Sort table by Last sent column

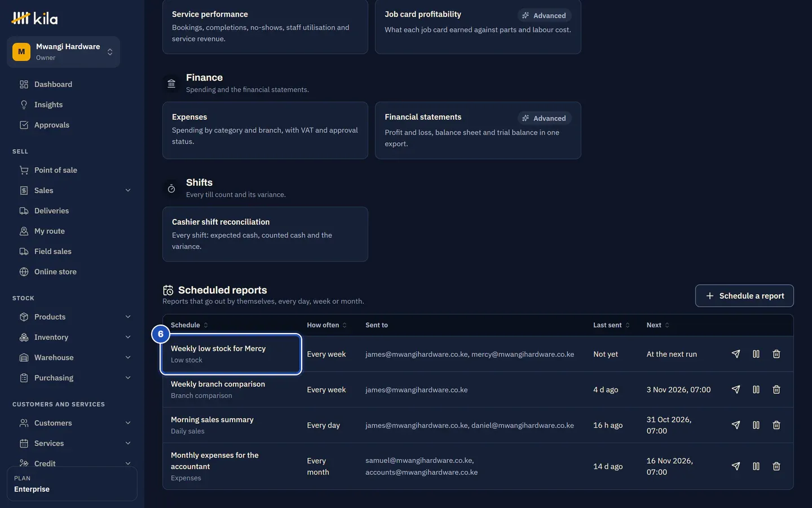coord(611,325)
